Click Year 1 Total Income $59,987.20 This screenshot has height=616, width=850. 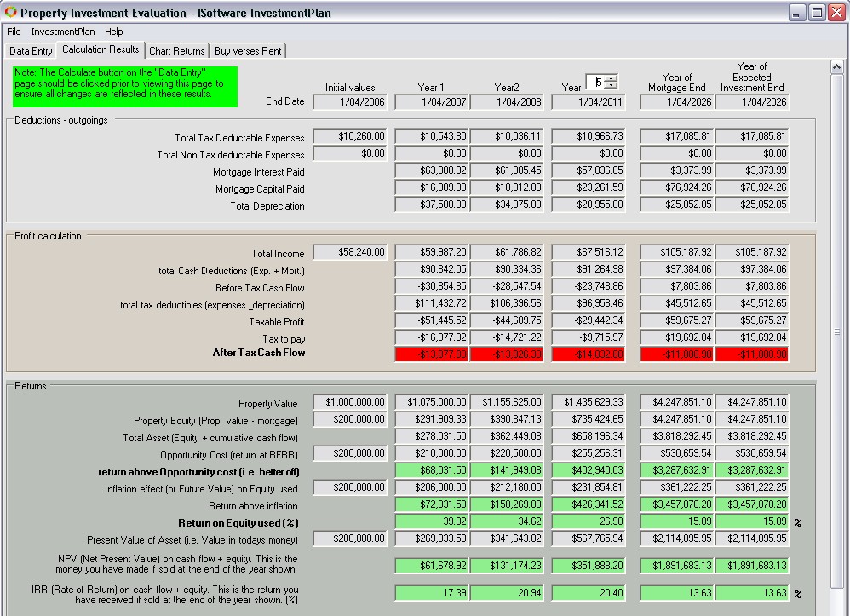432,252
